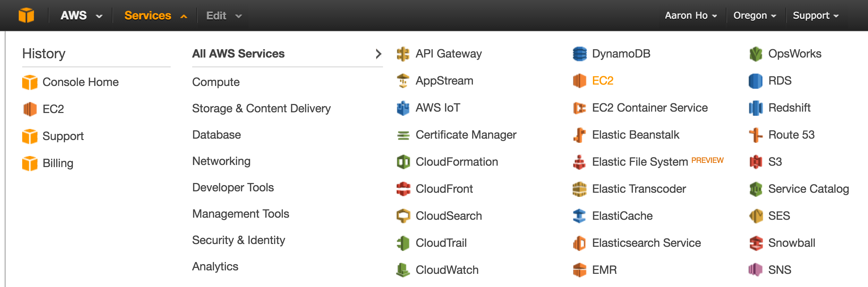The image size is (868, 287).
Task: Click the CloudFront icon
Action: [x=403, y=189]
